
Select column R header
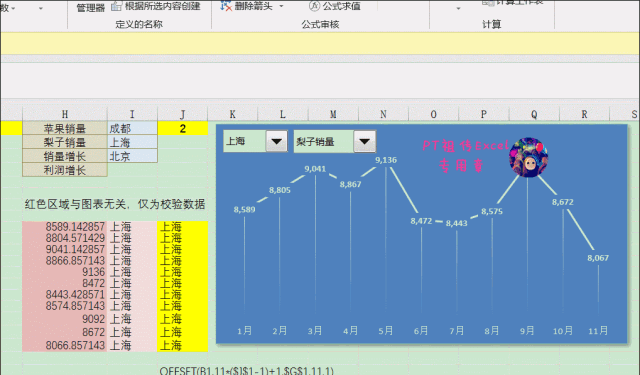(584, 114)
